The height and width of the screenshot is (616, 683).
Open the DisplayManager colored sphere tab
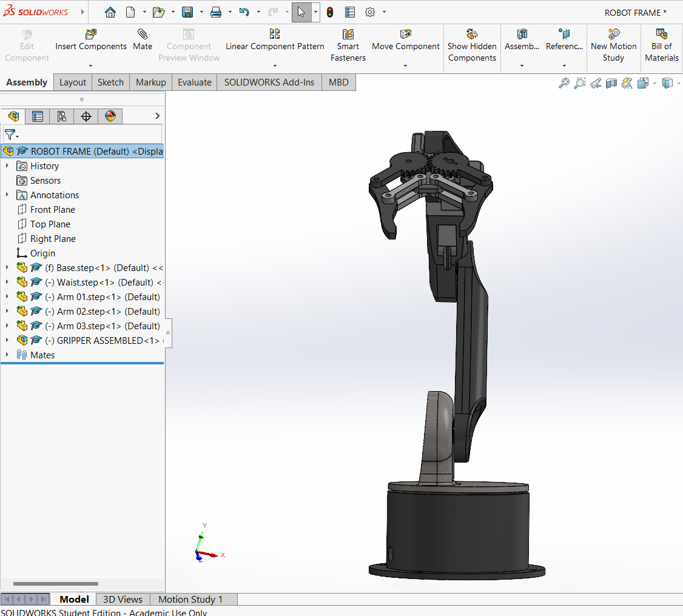click(x=110, y=116)
